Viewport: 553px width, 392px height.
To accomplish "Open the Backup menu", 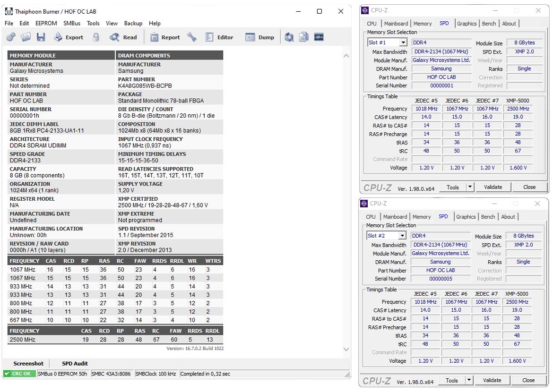I will coord(133,23).
